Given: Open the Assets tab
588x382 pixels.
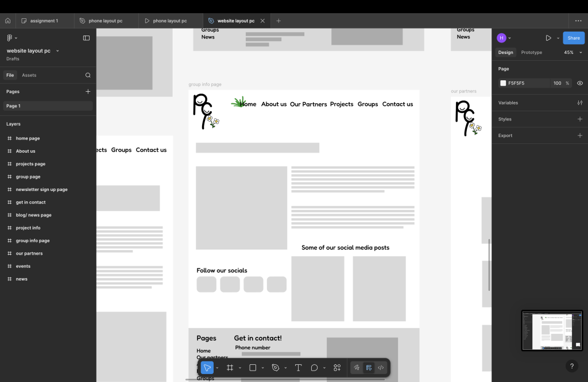Looking at the screenshot, I should pos(29,75).
